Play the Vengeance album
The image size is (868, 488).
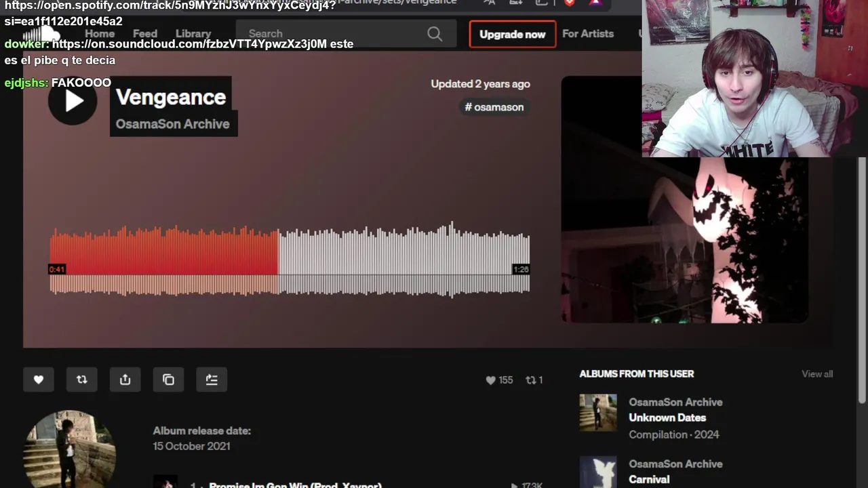tap(73, 101)
